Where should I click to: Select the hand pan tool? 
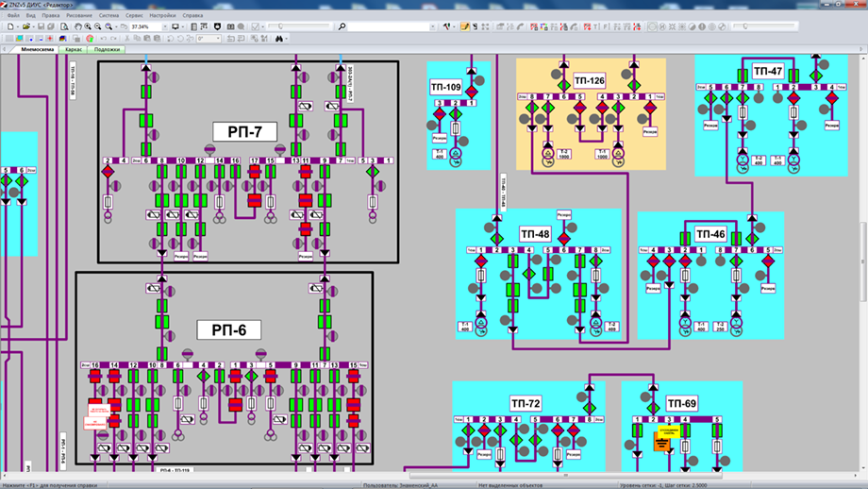tap(77, 26)
